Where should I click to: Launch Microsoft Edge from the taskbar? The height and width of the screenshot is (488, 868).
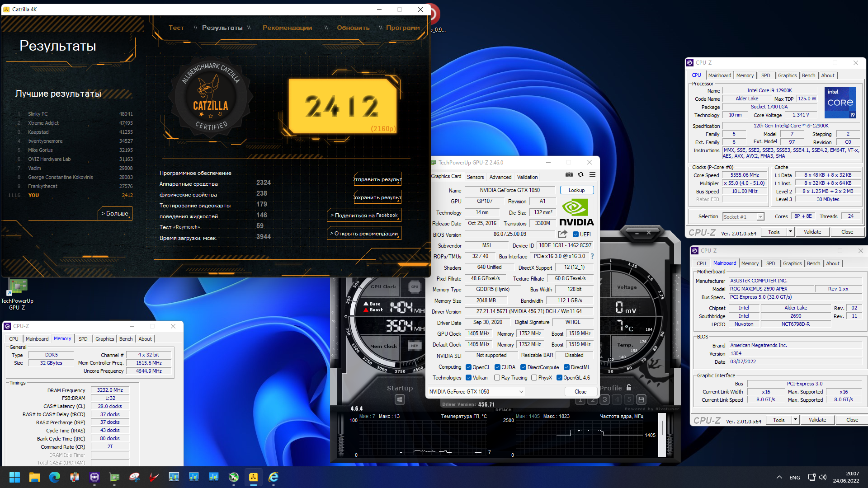click(x=55, y=477)
